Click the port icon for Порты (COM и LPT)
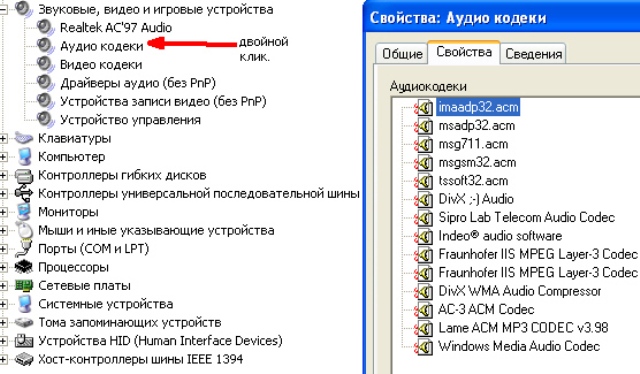The image size is (640, 374). tap(24, 249)
